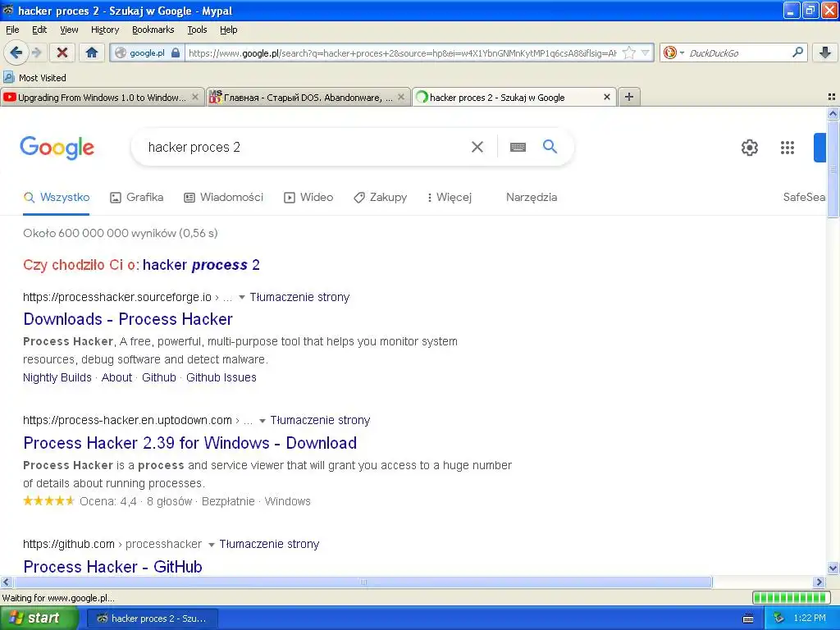This screenshot has width=840, height=630.
Task: Click Tłumaczenie strony for github.com result
Action: pyautogui.click(x=269, y=544)
